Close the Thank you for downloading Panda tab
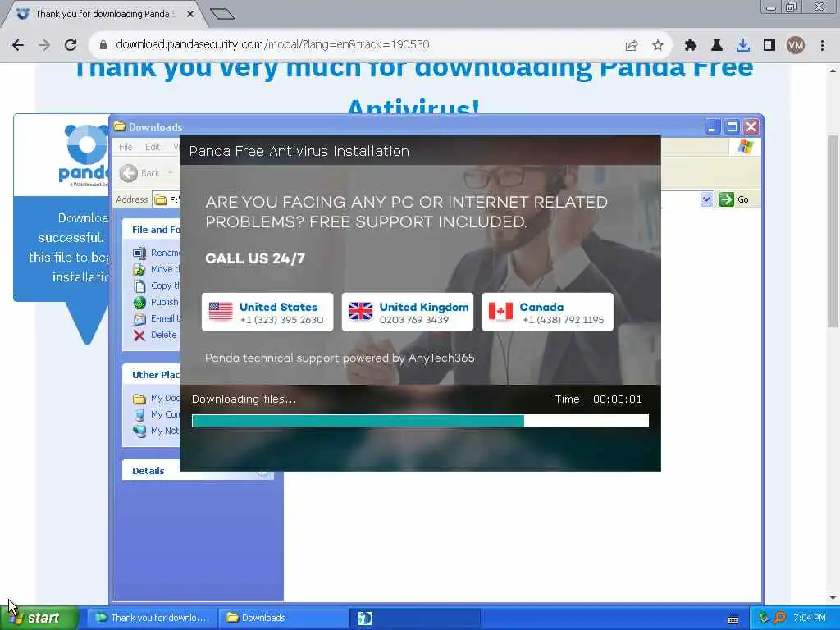The image size is (840, 630). pyautogui.click(x=189, y=14)
